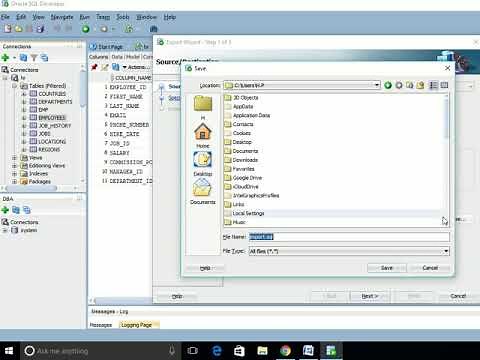
Task: Open File Explorer from the taskbar
Action: [262, 351]
